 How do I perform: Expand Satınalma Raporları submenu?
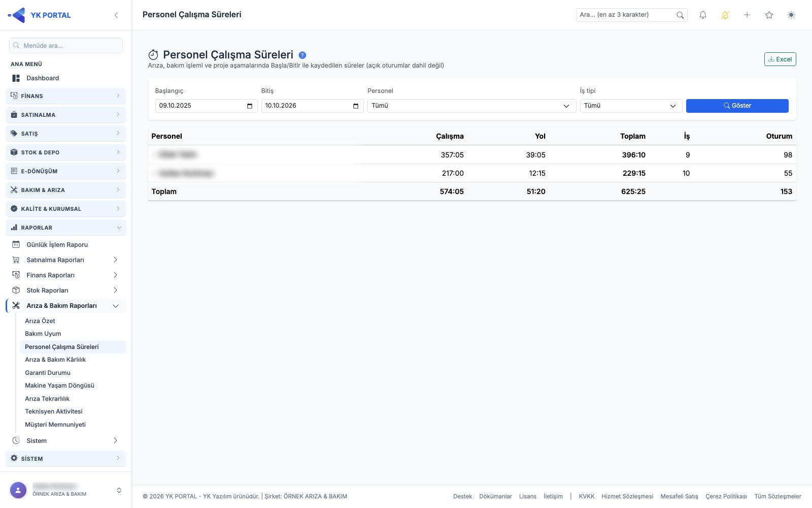click(66, 260)
